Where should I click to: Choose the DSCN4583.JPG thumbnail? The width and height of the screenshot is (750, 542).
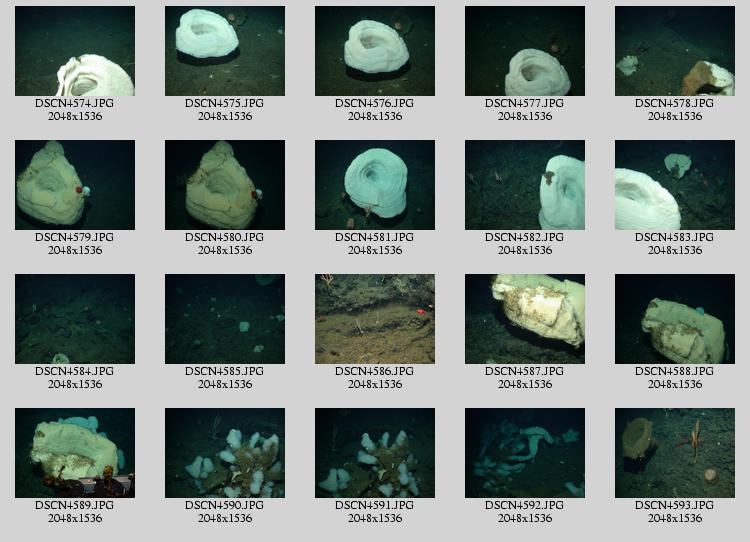point(675,185)
